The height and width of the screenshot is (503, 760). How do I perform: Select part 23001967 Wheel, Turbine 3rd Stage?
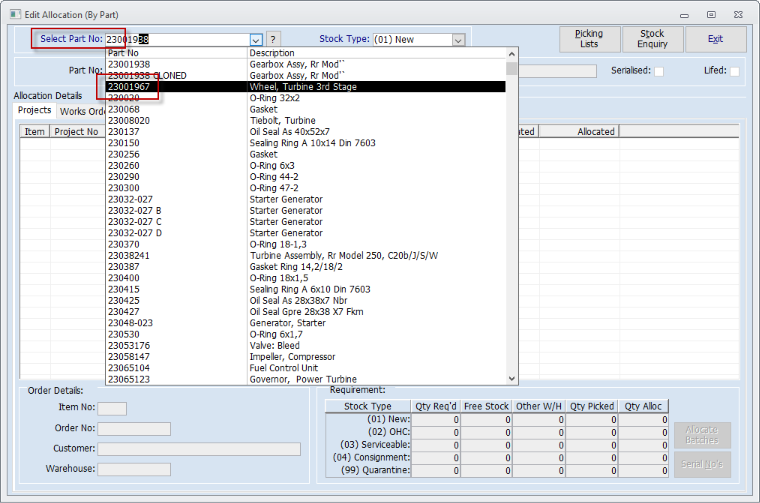pos(305,87)
